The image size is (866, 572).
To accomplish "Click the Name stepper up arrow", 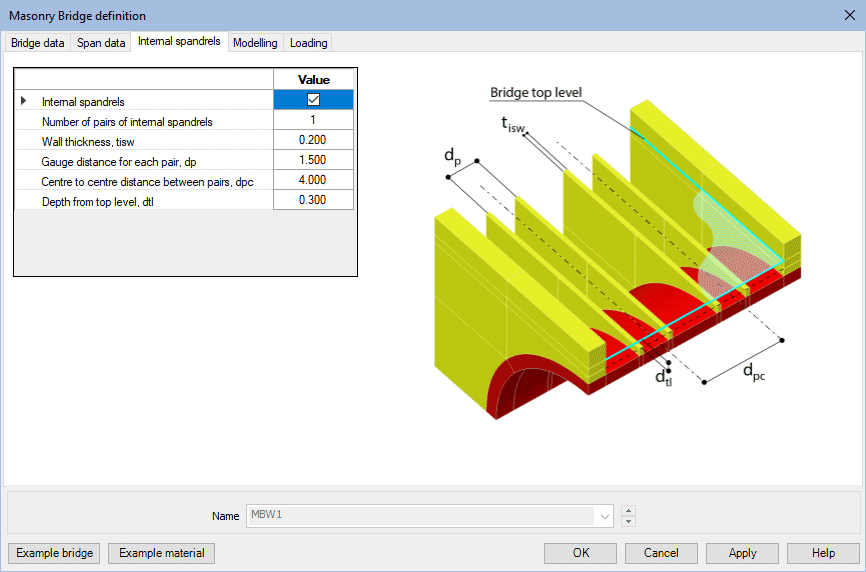I will coord(628,511).
